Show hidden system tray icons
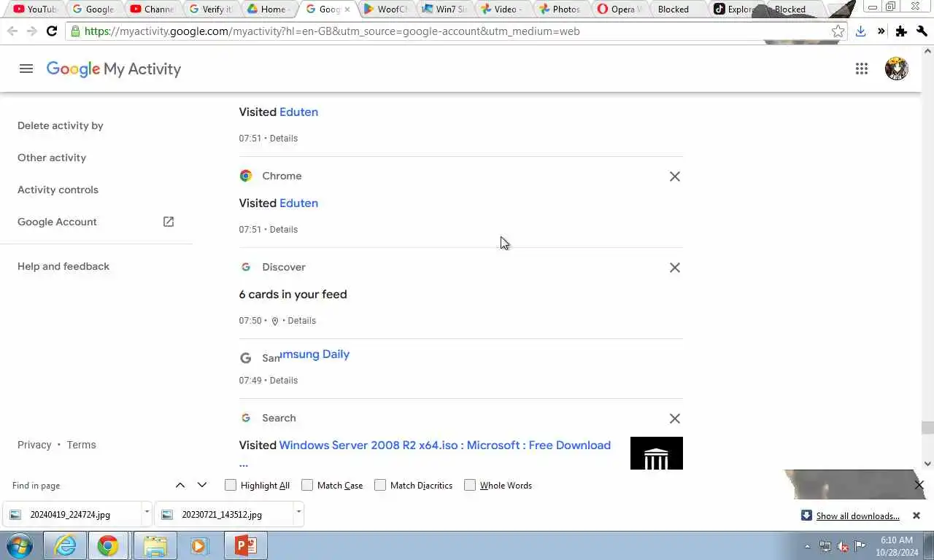Viewport: 934px width, 560px height. 807,546
